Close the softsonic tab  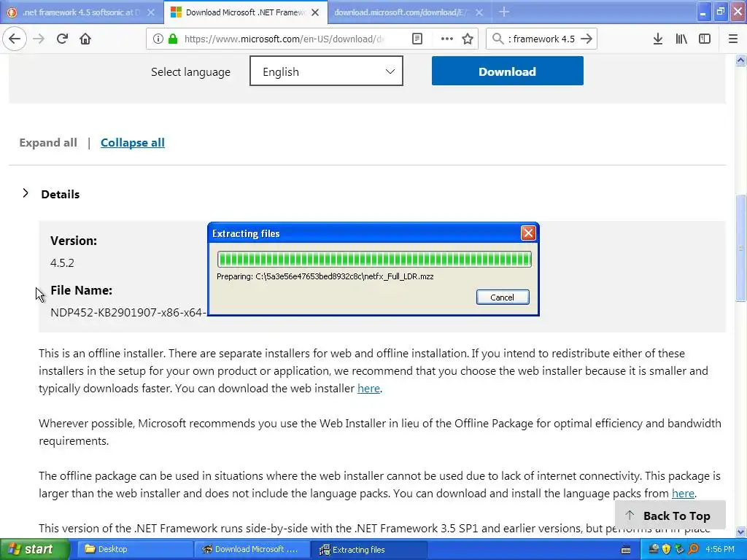pyautogui.click(x=151, y=12)
